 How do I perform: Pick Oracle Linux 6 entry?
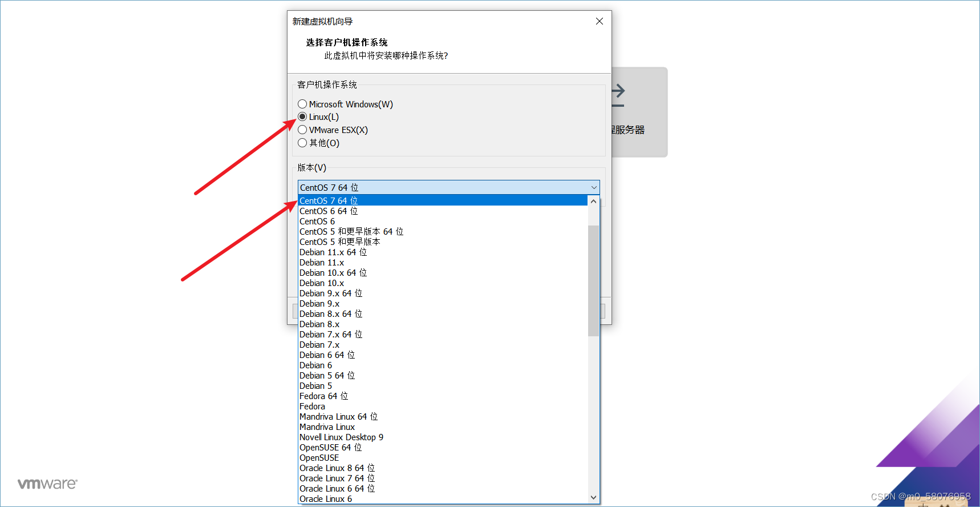pyautogui.click(x=443, y=498)
